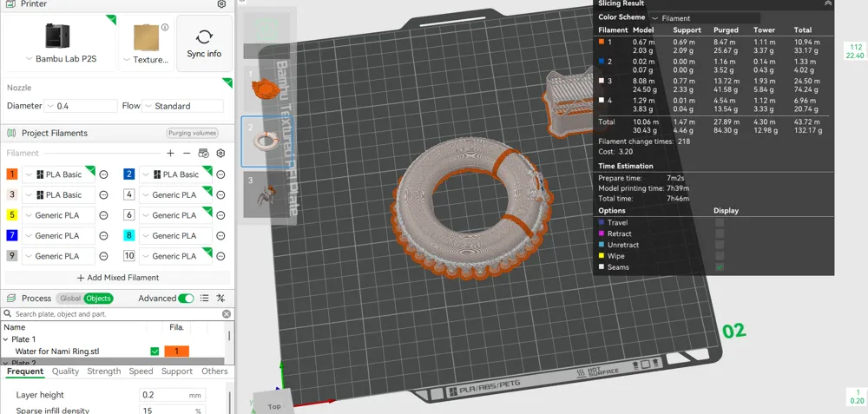Open filament 7 Generic PLA dropdown
Screen dimensions: 868x414
tap(59, 236)
